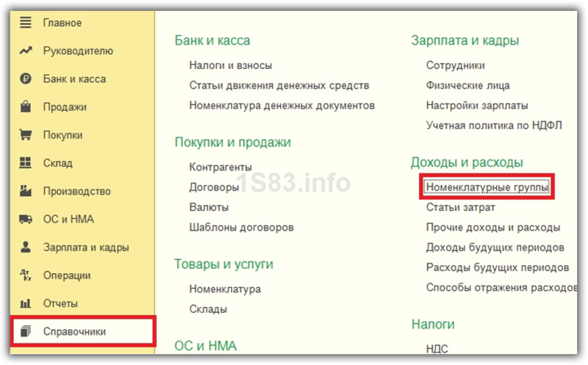Image resolution: width=588 pixels, height=365 pixels.
Task: Click the bar chart icon for Отчеты
Action: pyautogui.click(x=26, y=303)
